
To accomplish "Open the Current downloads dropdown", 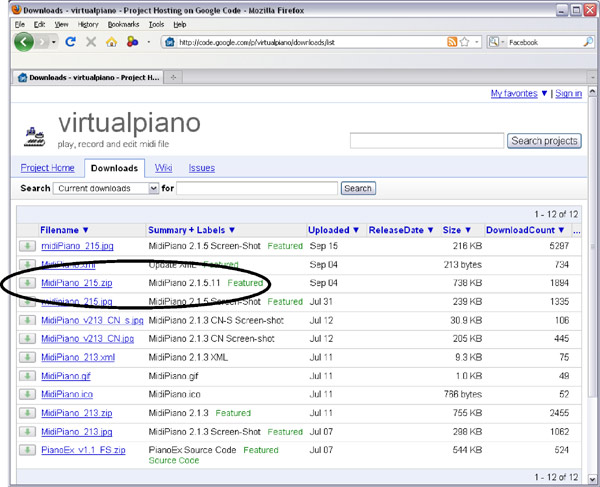I will coord(106,188).
